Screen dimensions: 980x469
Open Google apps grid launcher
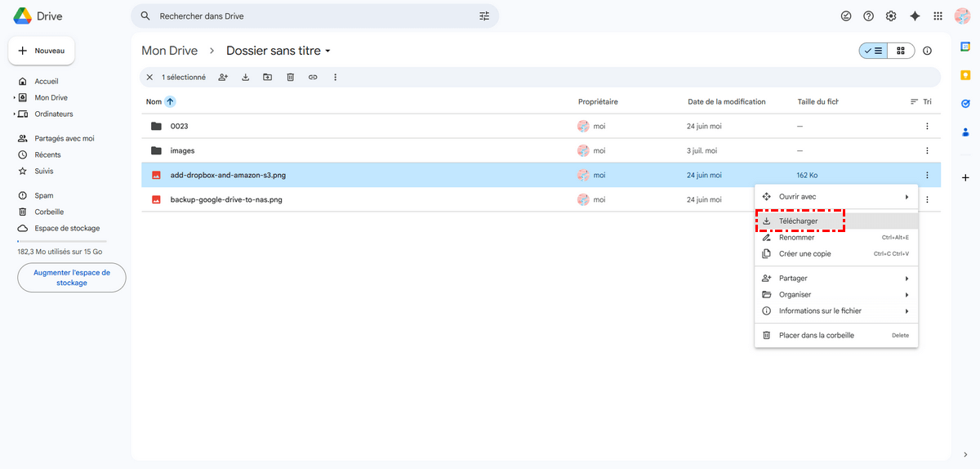coord(938,16)
